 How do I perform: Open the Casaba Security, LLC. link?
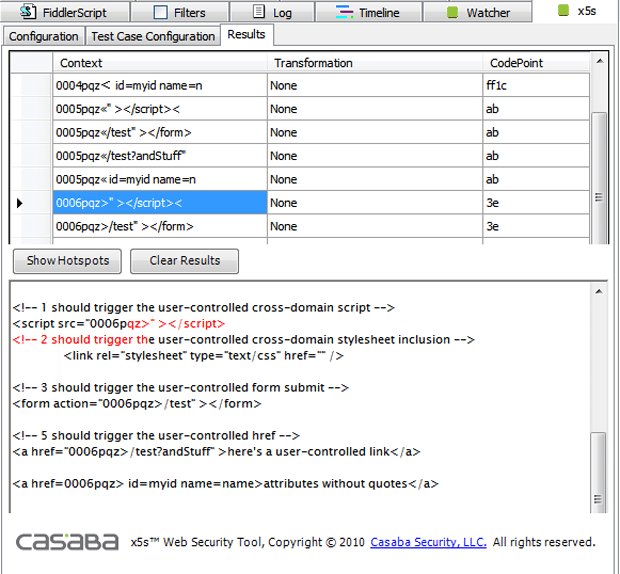428,542
